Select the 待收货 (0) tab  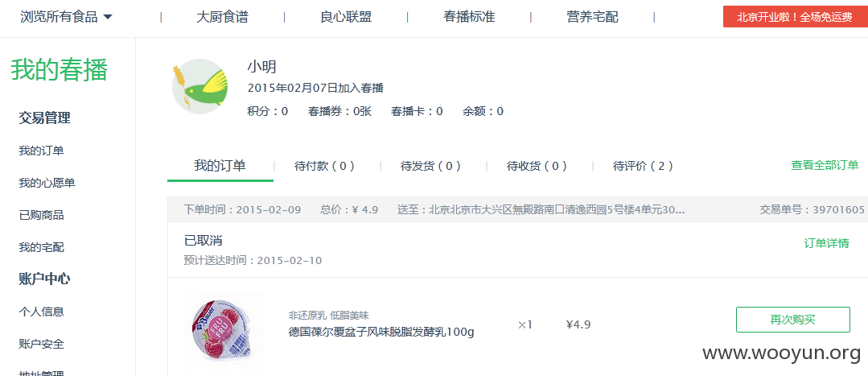(x=537, y=166)
